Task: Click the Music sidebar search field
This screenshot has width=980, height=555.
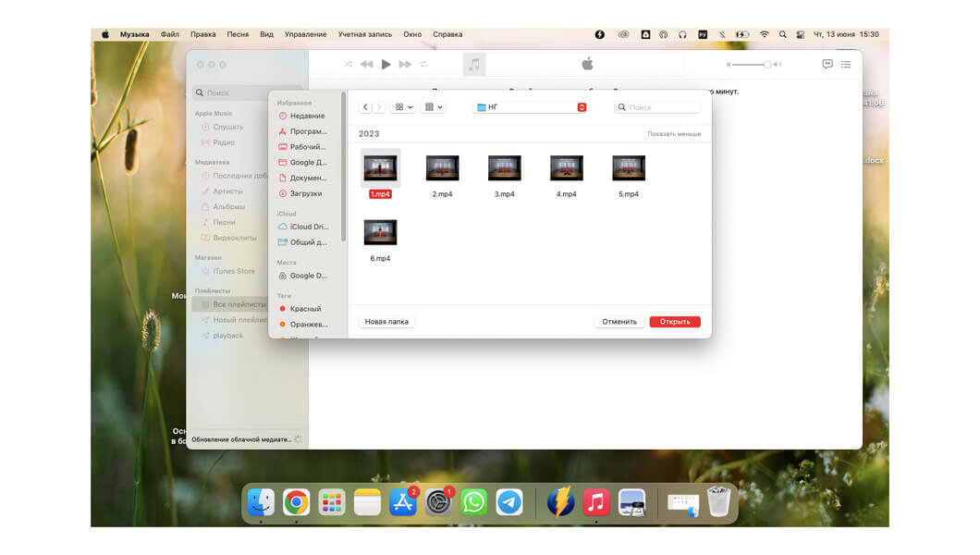Action: coord(248,92)
